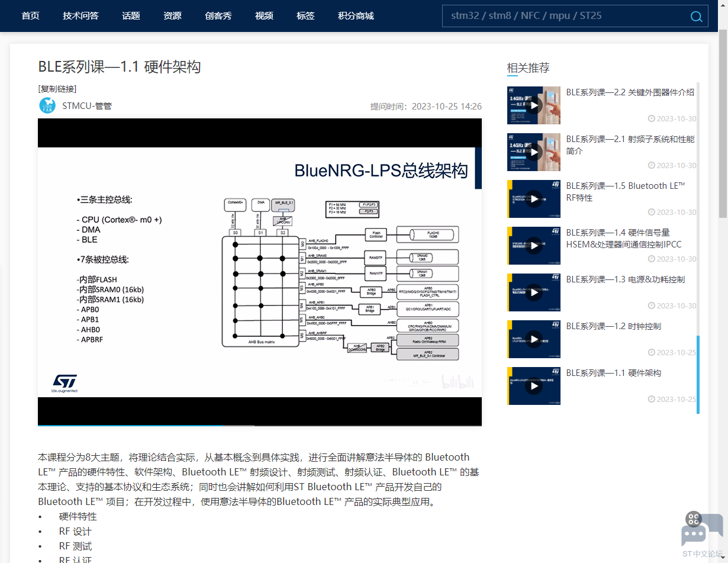Click the recommended list blue scrollbar
This screenshot has height=563, width=728.
tap(698, 375)
